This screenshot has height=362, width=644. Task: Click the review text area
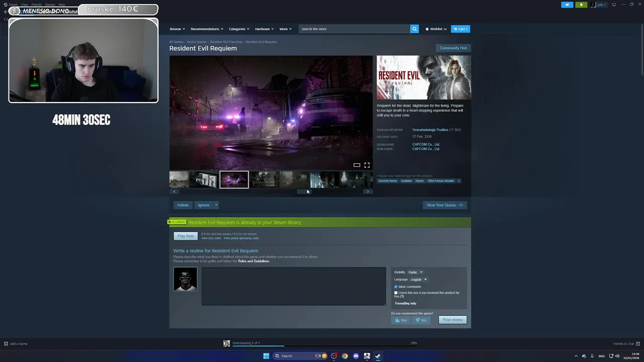[294, 286]
